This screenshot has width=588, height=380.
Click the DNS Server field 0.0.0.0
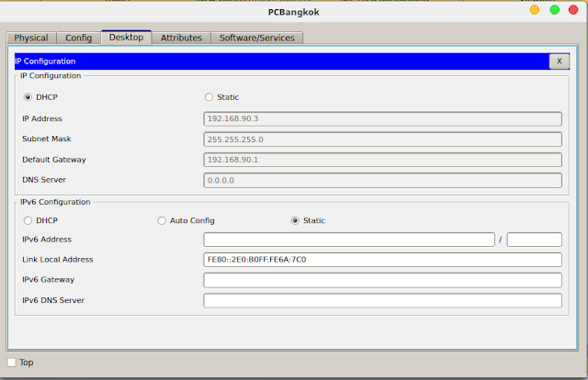(x=382, y=180)
